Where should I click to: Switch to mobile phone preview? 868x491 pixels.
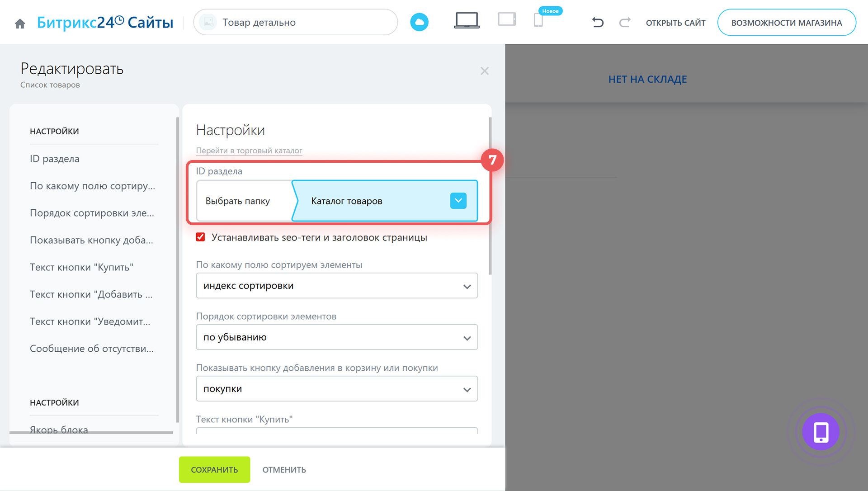tap(538, 21)
